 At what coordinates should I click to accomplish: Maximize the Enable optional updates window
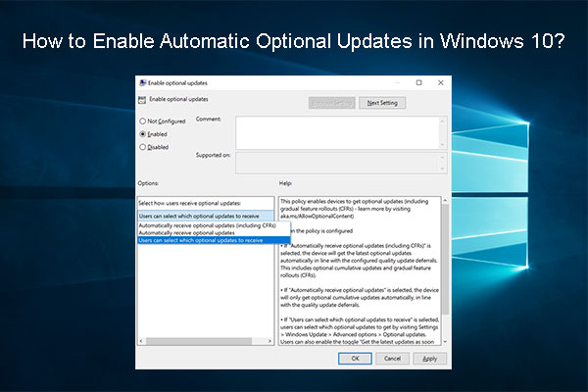419,82
